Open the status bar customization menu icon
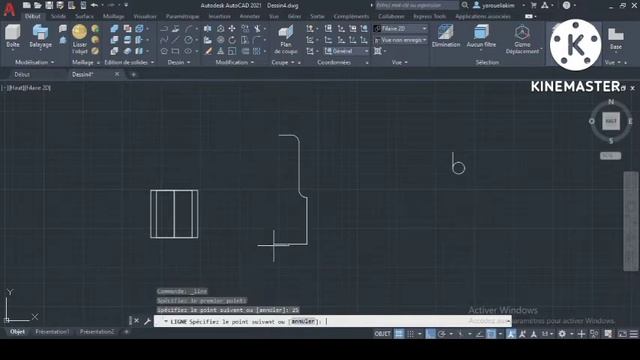Screen dimensions: 640x360 click(x=633, y=334)
